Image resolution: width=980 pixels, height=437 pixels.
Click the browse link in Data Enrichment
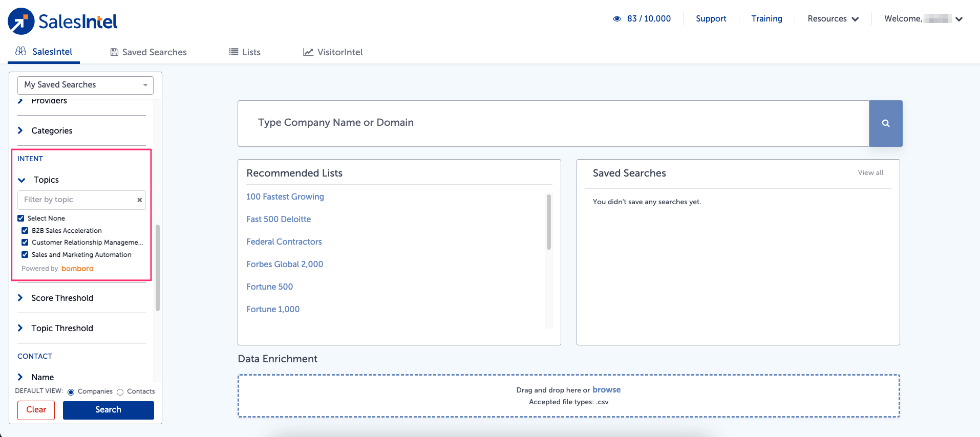tap(606, 389)
